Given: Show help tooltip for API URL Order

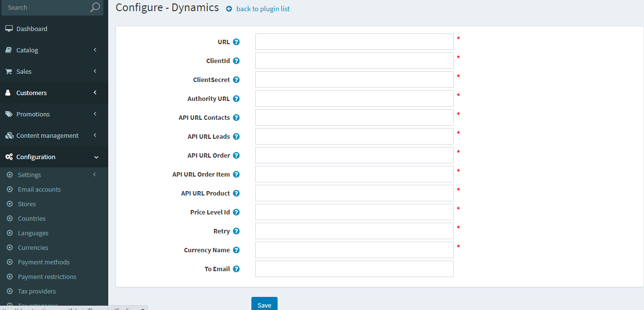Looking at the screenshot, I should pyautogui.click(x=236, y=155).
